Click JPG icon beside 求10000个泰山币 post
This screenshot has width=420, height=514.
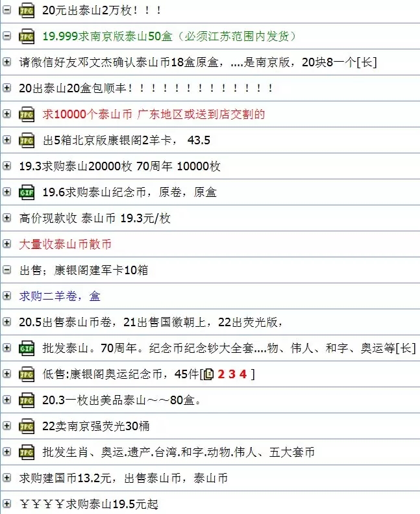[27, 114]
